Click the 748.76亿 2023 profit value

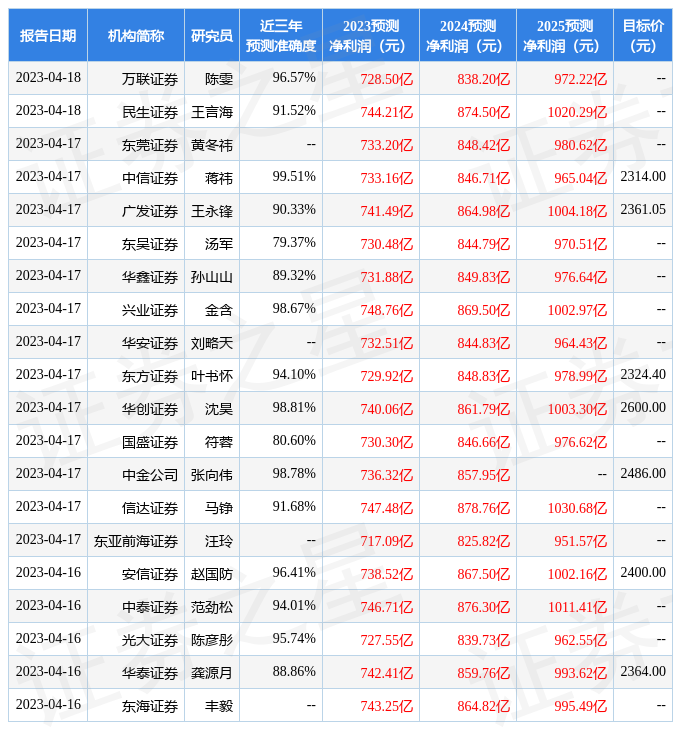pos(387,311)
